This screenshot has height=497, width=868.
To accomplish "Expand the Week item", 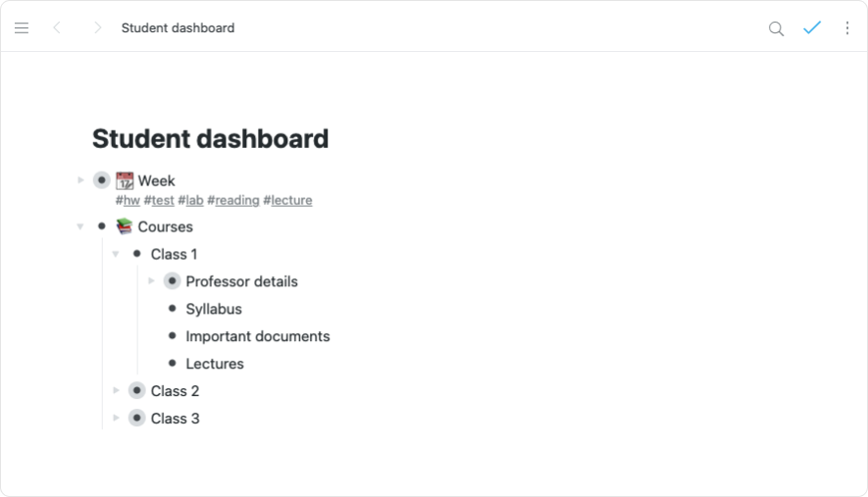I will coord(80,180).
